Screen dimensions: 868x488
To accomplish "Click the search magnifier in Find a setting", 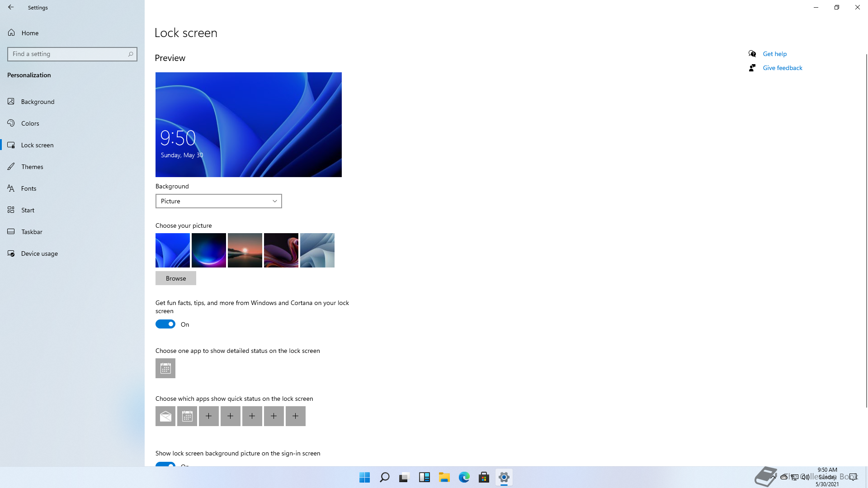I will click(131, 54).
